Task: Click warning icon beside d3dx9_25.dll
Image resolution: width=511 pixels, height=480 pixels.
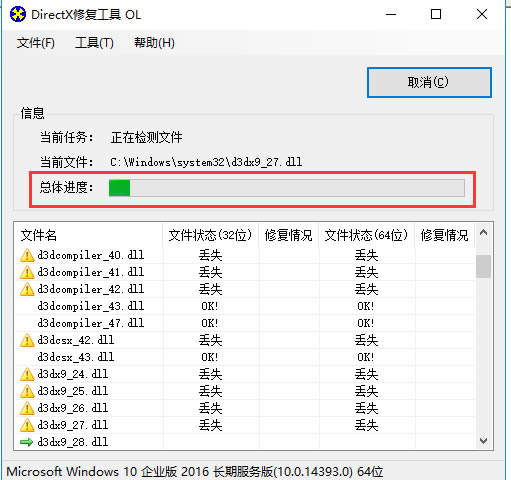Action: (27, 391)
